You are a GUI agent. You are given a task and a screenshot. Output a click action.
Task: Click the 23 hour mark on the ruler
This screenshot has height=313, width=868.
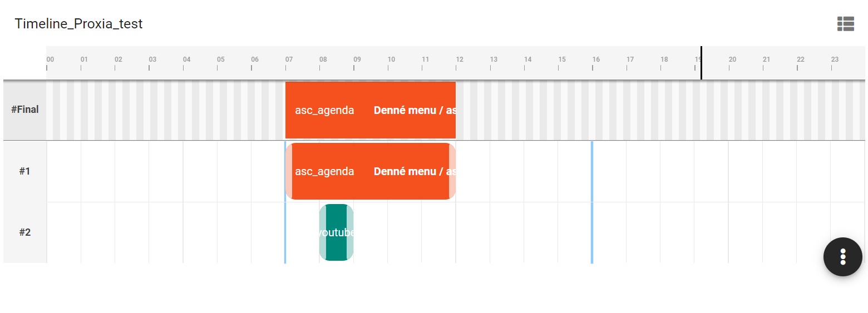click(835, 59)
